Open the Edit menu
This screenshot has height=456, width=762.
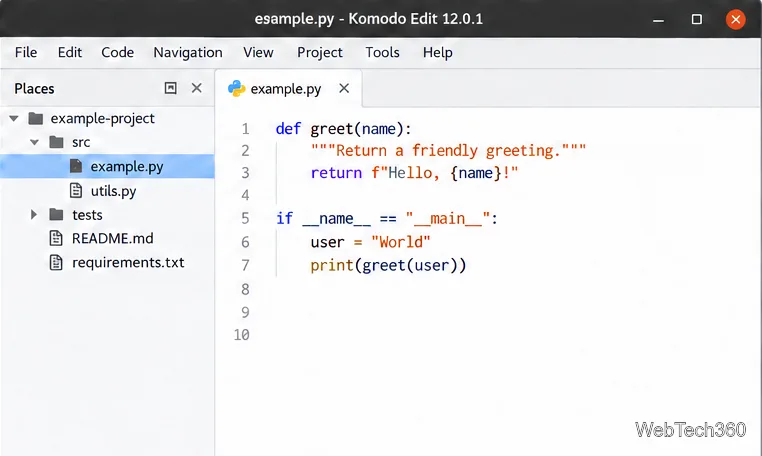point(69,53)
